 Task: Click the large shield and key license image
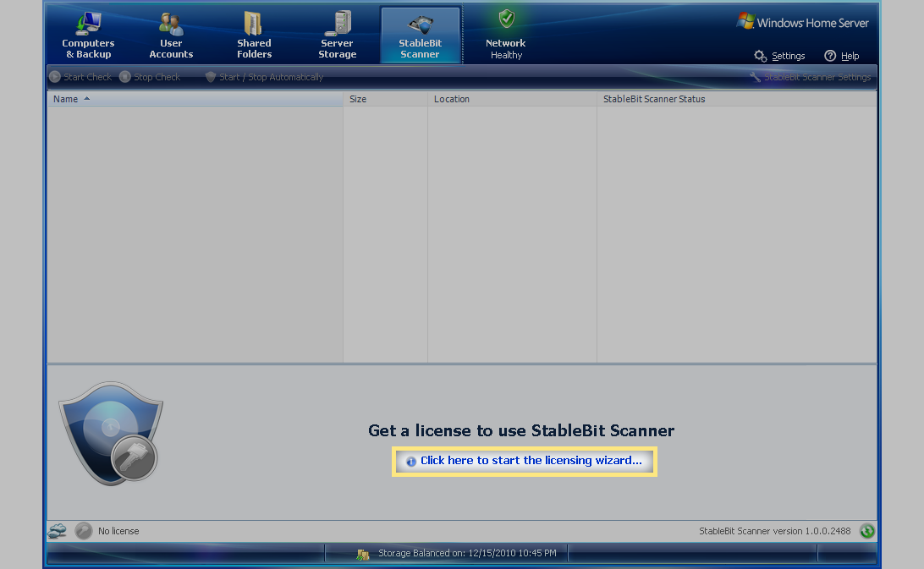(x=111, y=434)
